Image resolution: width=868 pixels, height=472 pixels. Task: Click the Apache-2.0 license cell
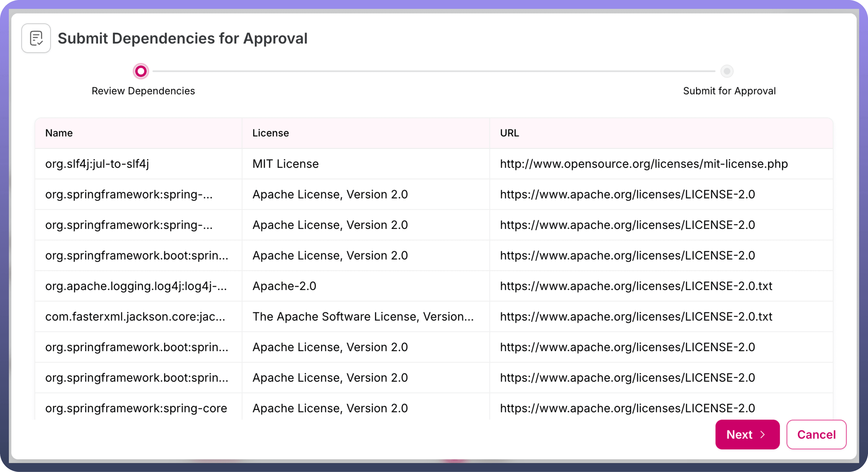(x=284, y=286)
